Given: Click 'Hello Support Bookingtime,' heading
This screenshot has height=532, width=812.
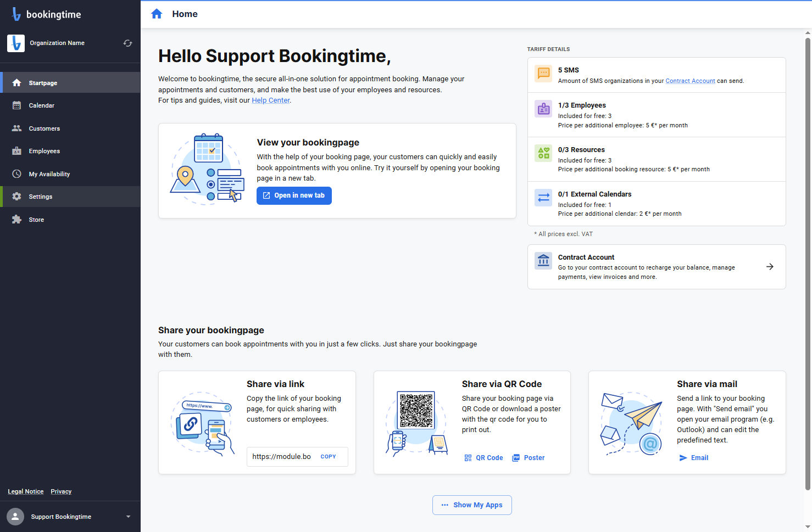Looking at the screenshot, I should 275,56.
